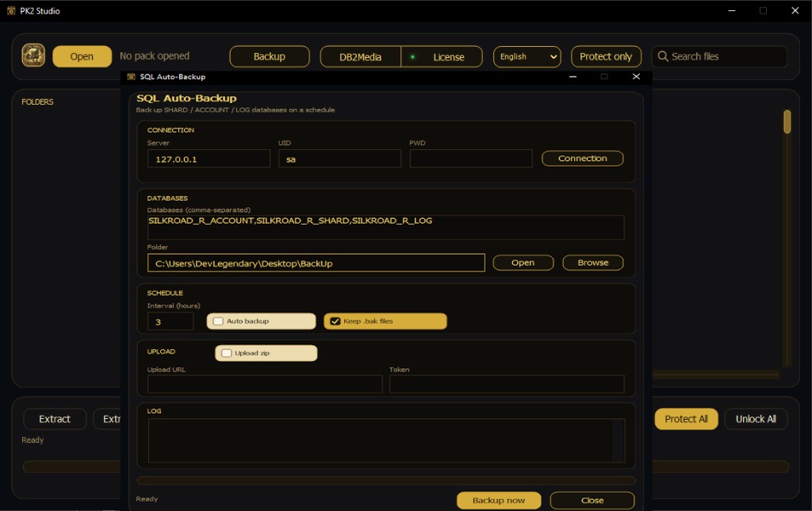Click the SQL Auto-Backup title icon

[131, 77]
